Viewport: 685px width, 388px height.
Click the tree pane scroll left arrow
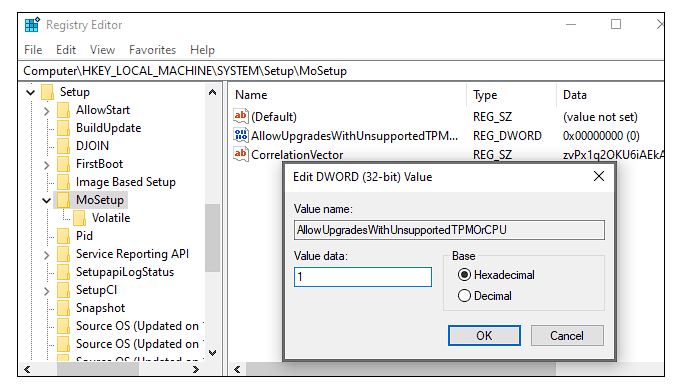tap(27, 369)
